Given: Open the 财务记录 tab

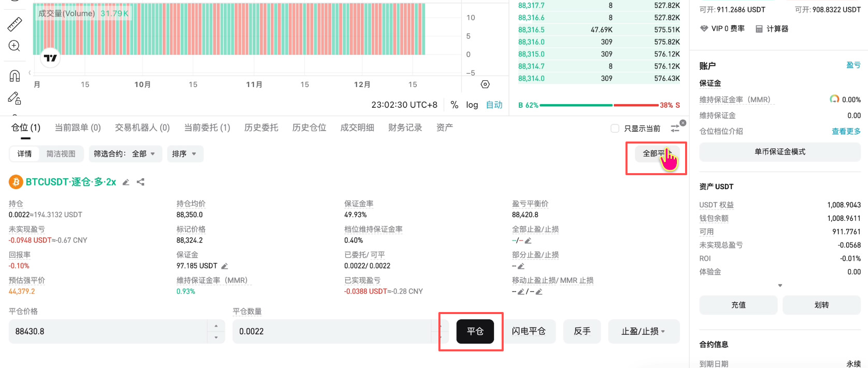Looking at the screenshot, I should tap(405, 128).
